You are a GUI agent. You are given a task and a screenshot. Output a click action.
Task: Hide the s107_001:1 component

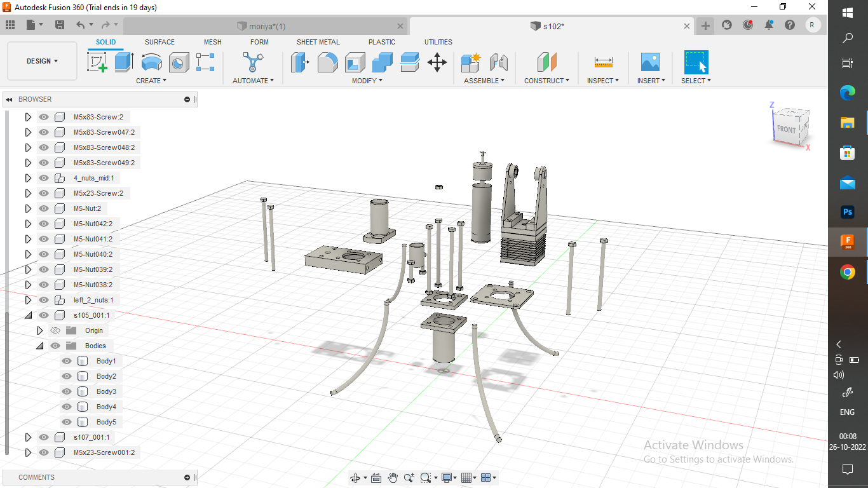44,437
